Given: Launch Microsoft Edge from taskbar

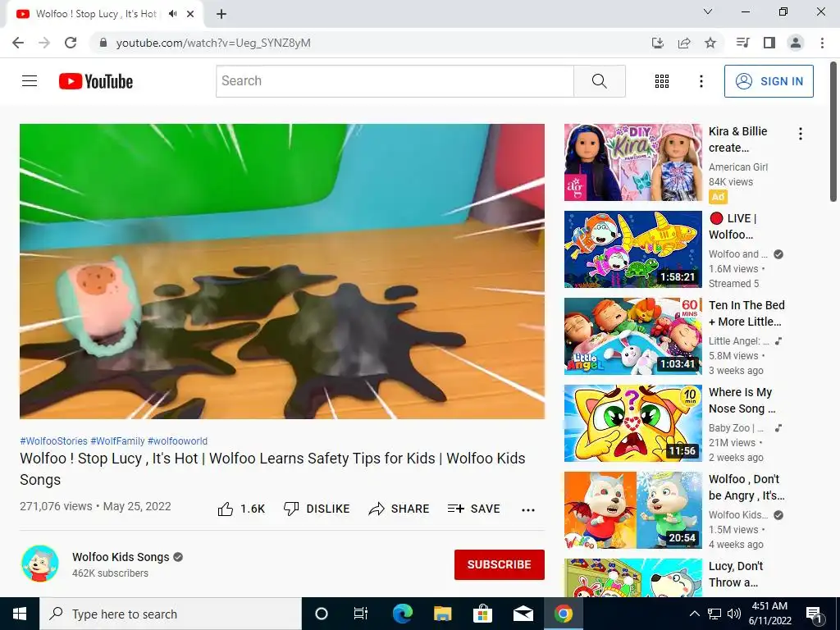Looking at the screenshot, I should (402, 614).
